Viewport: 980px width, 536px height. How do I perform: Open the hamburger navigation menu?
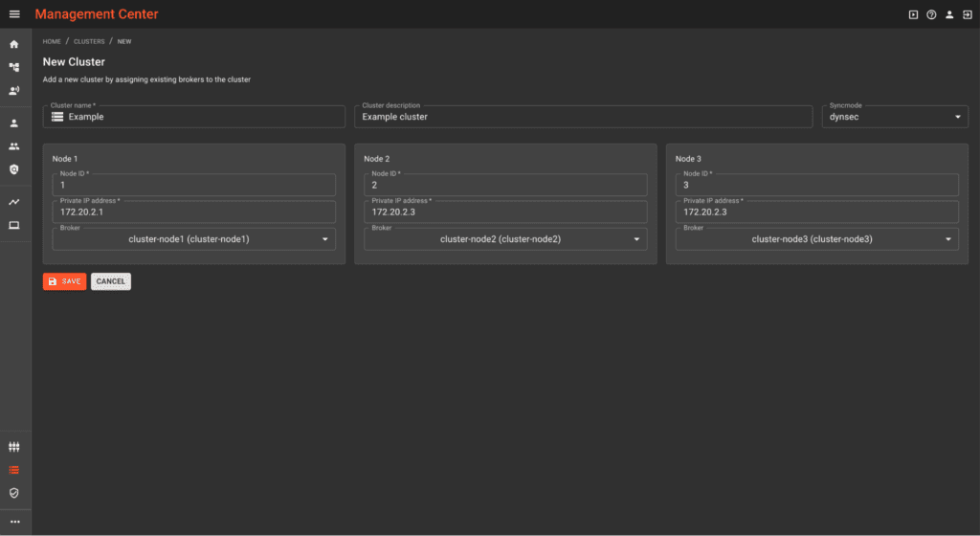point(14,14)
